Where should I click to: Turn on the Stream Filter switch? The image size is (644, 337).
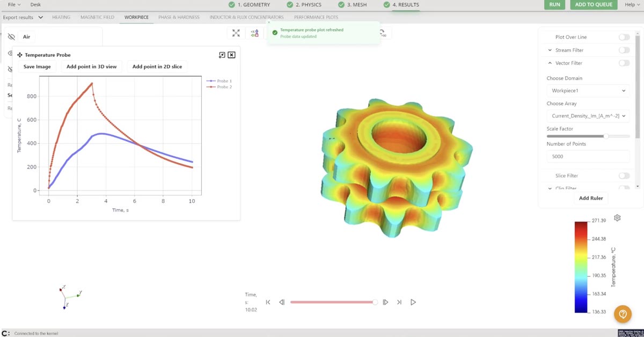point(624,49)
